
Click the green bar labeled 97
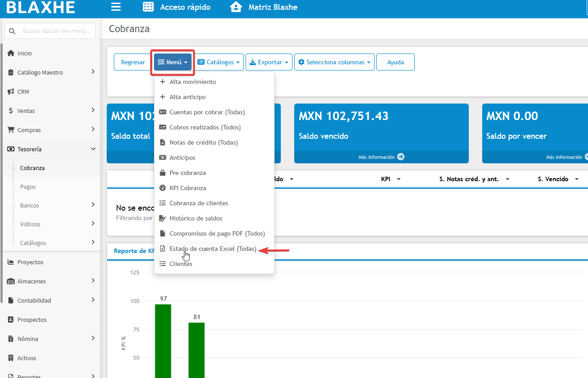coord(163,341)
